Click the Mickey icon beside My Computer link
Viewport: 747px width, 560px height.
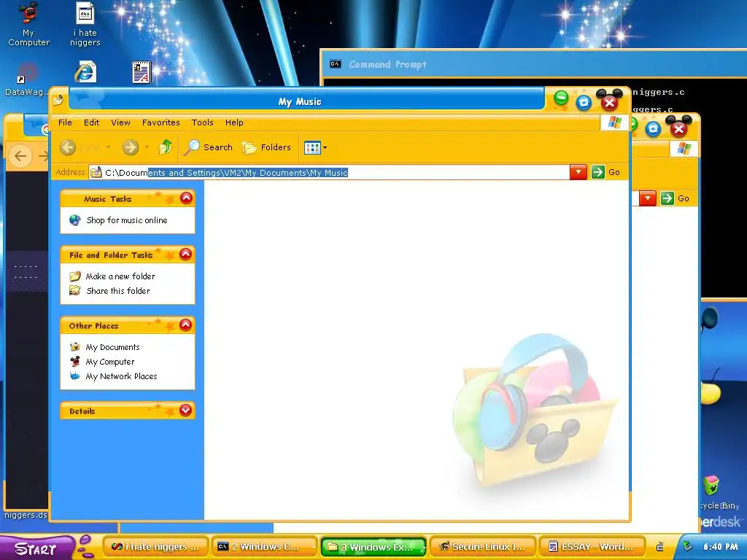click(x=75, y=362)
